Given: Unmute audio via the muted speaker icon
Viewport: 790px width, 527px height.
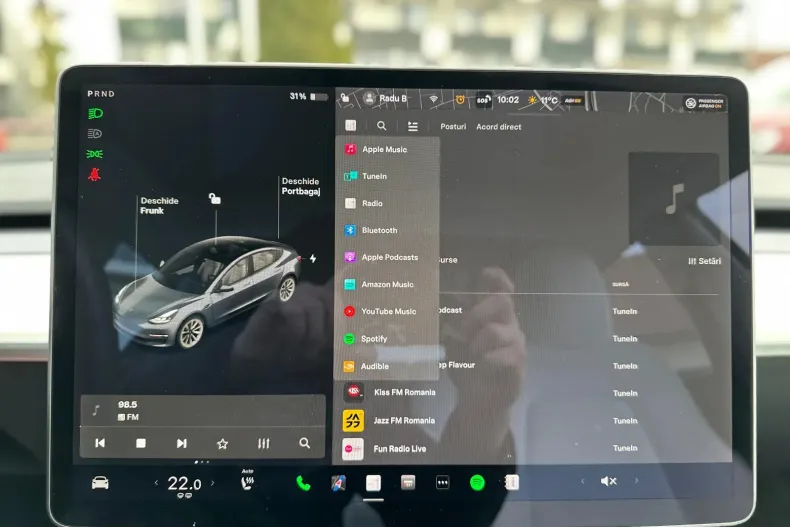Looking at the screenshot, I should click(x=609, y=481).
